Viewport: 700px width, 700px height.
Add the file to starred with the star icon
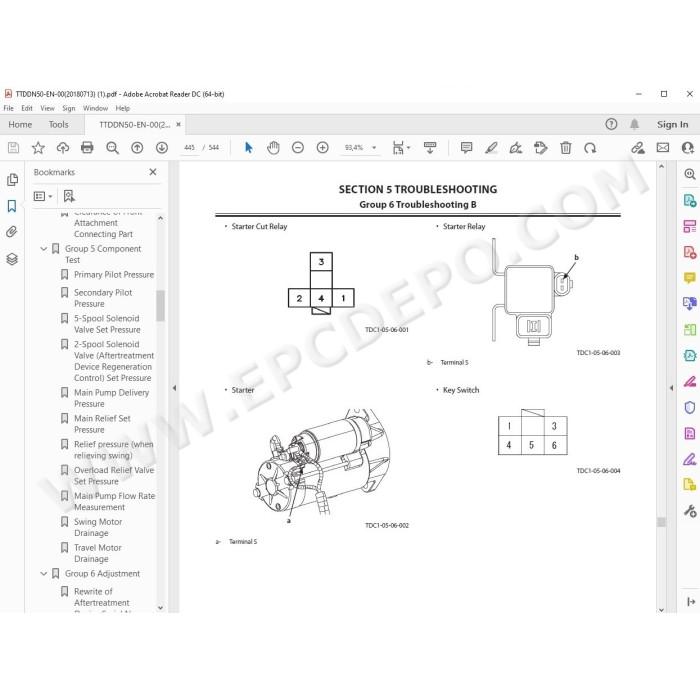[38, 148]
